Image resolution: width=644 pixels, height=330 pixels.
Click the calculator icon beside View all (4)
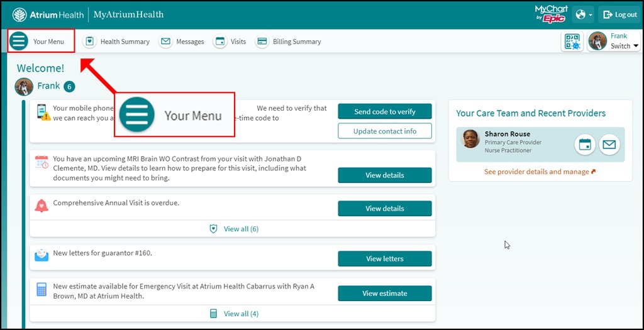(213, 314)
